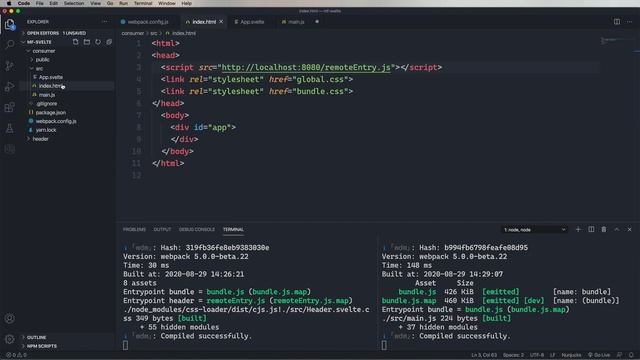Select the Terminal panel tab
The height and width of the screenshot is (360, 640).
(x=233, y=229)
